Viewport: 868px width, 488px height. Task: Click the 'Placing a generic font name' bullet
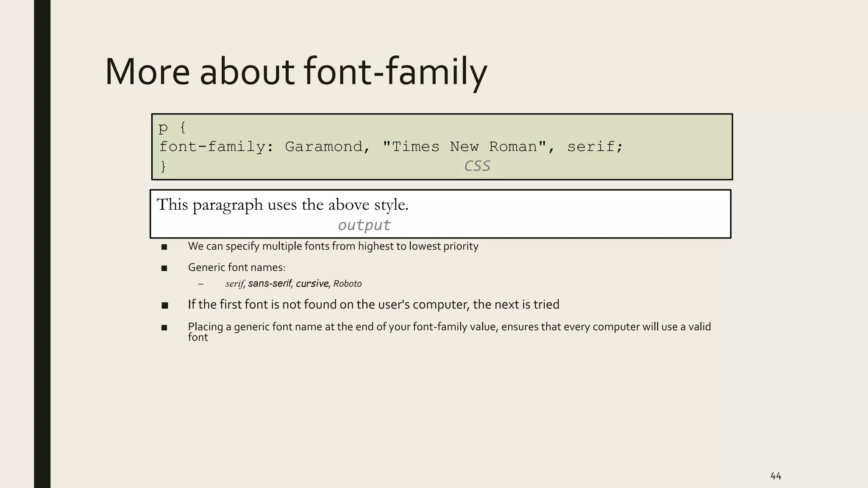coord(449,327)
